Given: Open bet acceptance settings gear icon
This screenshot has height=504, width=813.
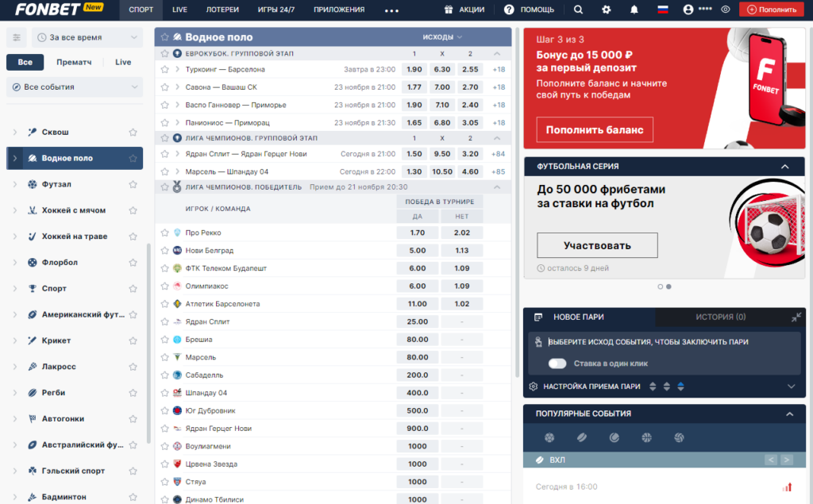Looking at the screenshot, I should (533, 387).
